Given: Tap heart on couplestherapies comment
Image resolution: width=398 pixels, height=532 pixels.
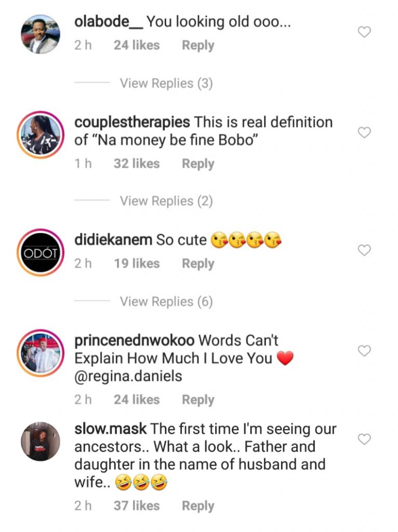Looking at the screenshot, I should [365, 132].
